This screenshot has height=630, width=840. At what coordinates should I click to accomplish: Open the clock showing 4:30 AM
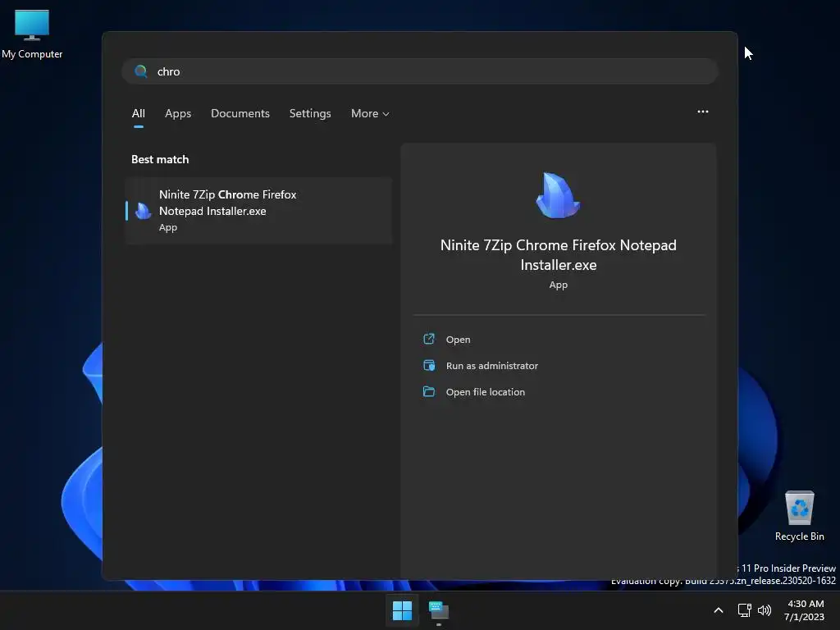[805, 610]
